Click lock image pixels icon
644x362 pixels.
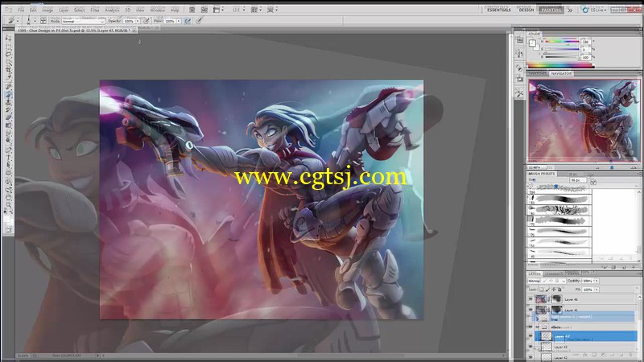[x=547, y=290]
